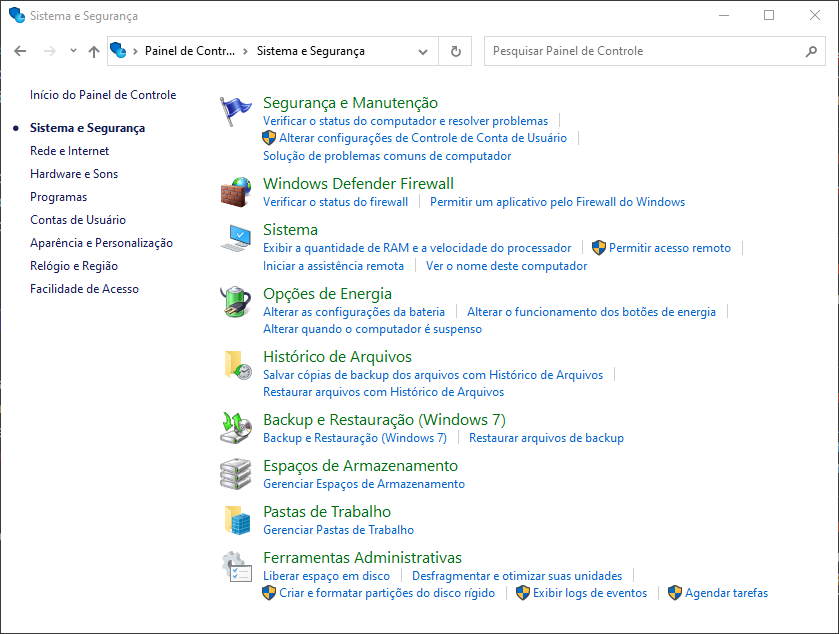Click the up navigation arrow button
The height and width of the screenshot is (634, 839).
click(94, 51)
